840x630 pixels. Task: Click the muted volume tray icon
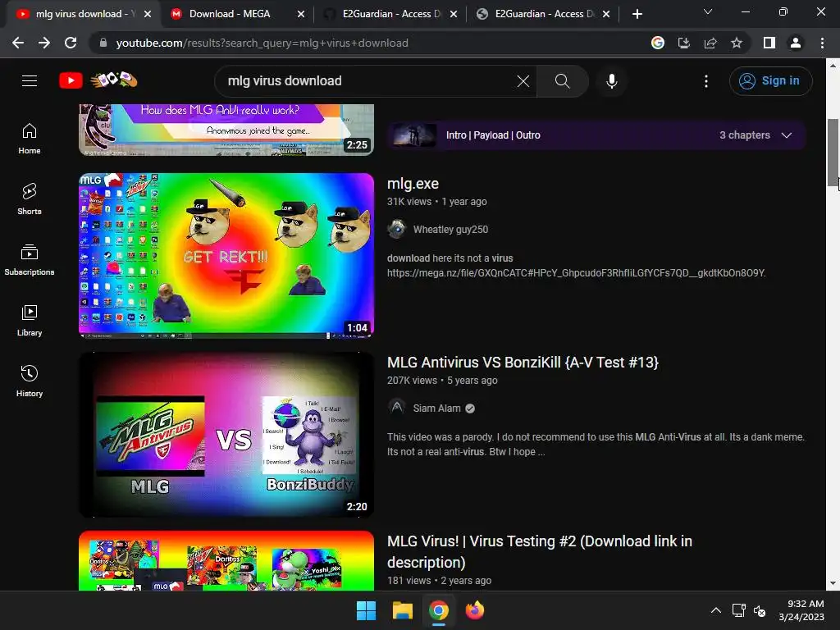[759, 610]
